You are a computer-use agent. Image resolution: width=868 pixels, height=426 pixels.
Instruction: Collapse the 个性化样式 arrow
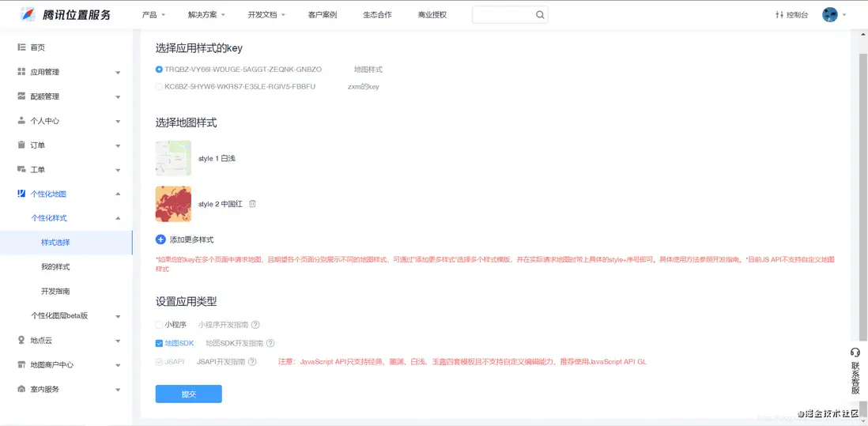118,218
